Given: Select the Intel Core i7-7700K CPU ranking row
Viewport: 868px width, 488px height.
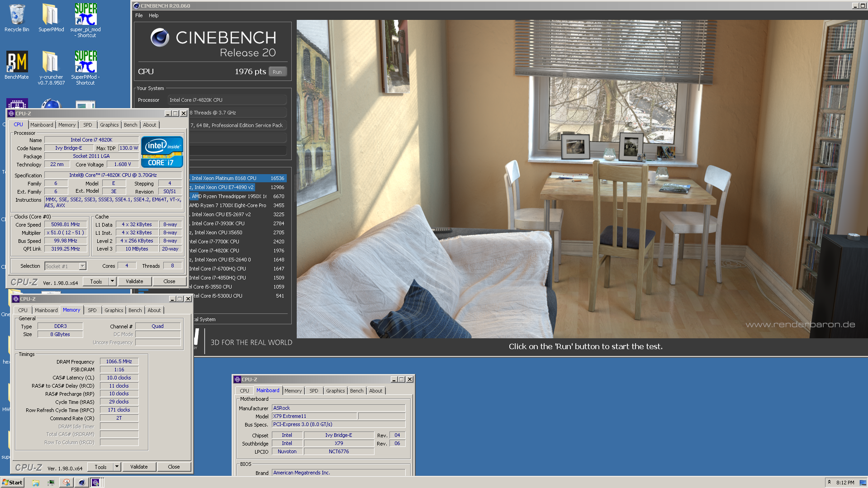Looking at the screenshot, I should (x=237, y=242).
